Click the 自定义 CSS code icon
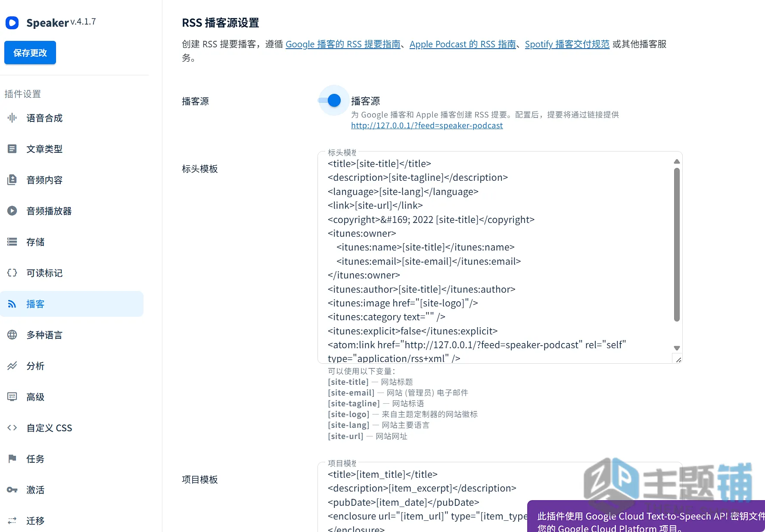The image size is (765, 532). tap(12, 428)
